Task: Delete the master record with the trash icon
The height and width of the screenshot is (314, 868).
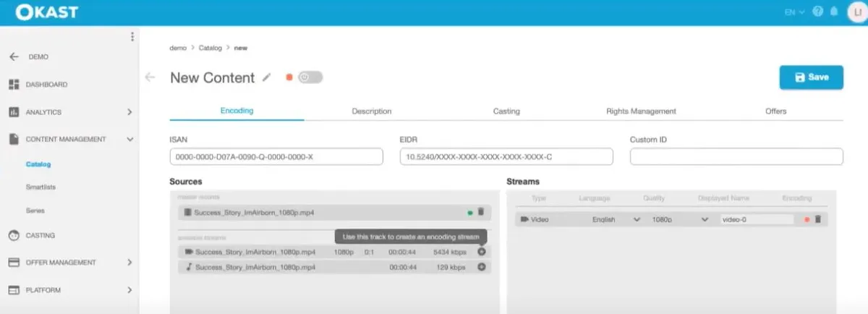Action: click(x=481, y=213)
